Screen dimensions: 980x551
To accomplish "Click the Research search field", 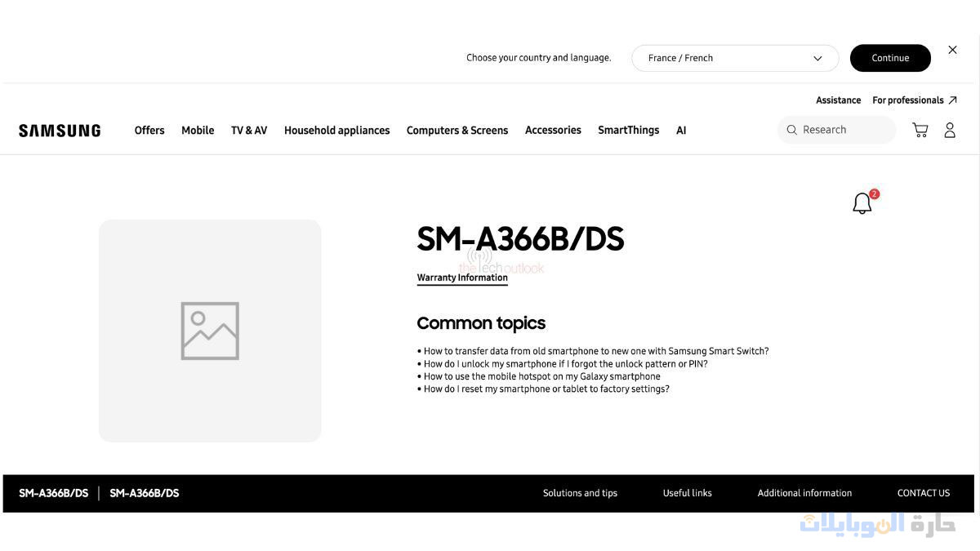I will tap(845, 130).
